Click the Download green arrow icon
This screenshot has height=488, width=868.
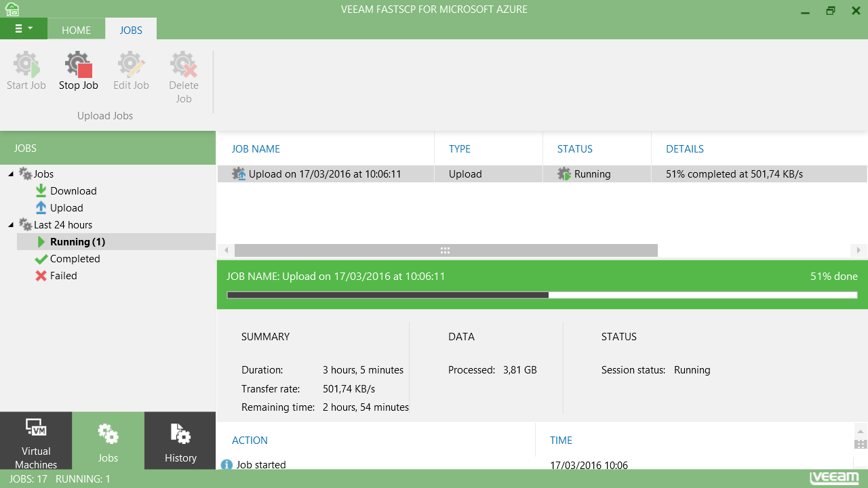coord(41,191)
